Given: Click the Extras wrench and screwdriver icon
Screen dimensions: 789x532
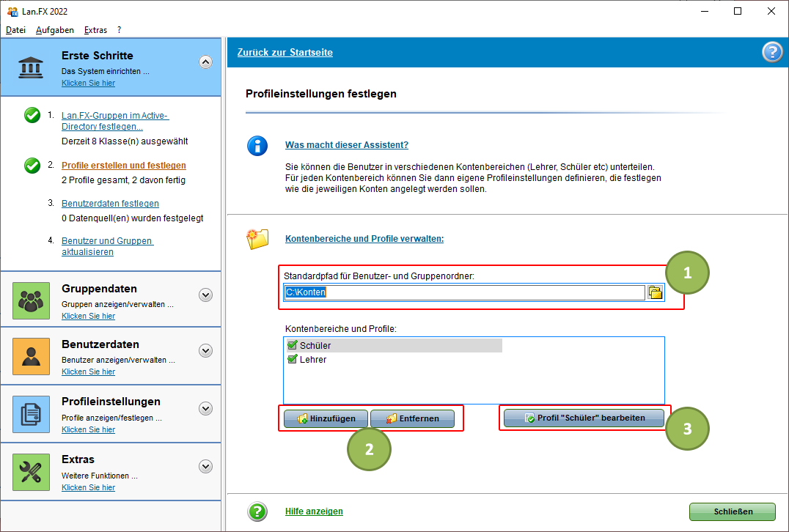Looking at the screenshot, I should pos(31,470).
